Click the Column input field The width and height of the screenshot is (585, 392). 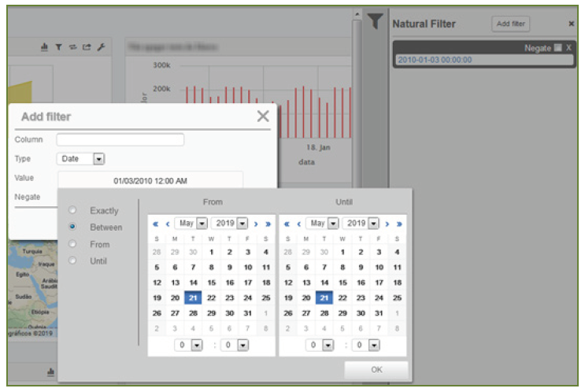pyautogui.click(x=120, y=139)
